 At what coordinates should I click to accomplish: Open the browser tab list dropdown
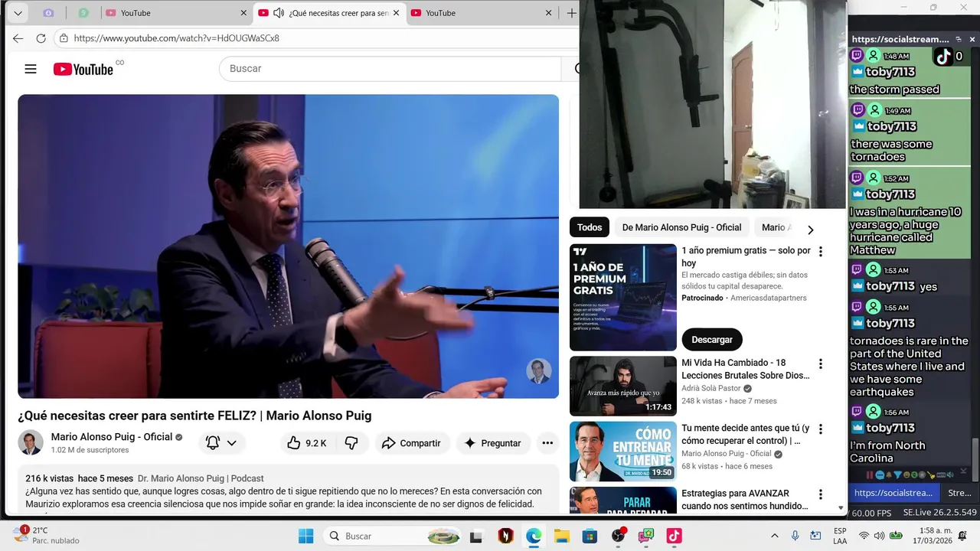click(x=18, y=13)
